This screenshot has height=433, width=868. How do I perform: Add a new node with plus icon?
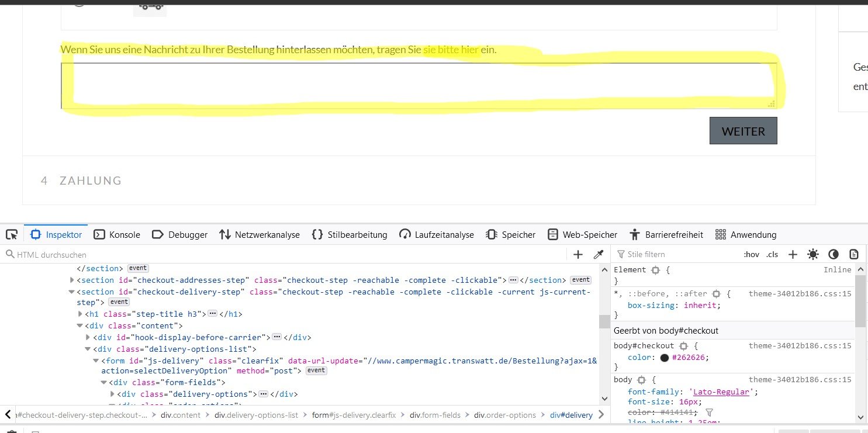tap(578, 254)
